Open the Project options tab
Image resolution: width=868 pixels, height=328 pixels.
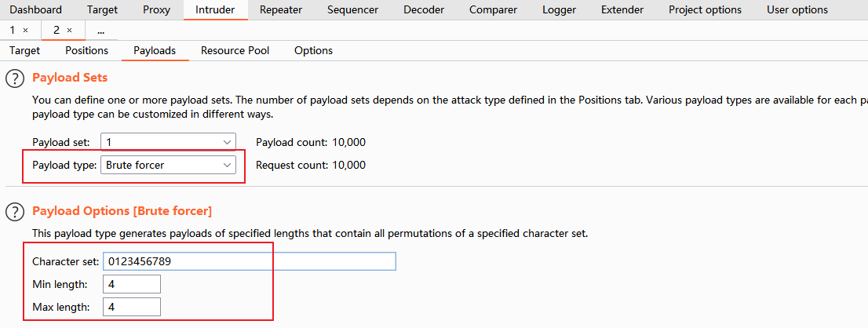click(705, 10)
